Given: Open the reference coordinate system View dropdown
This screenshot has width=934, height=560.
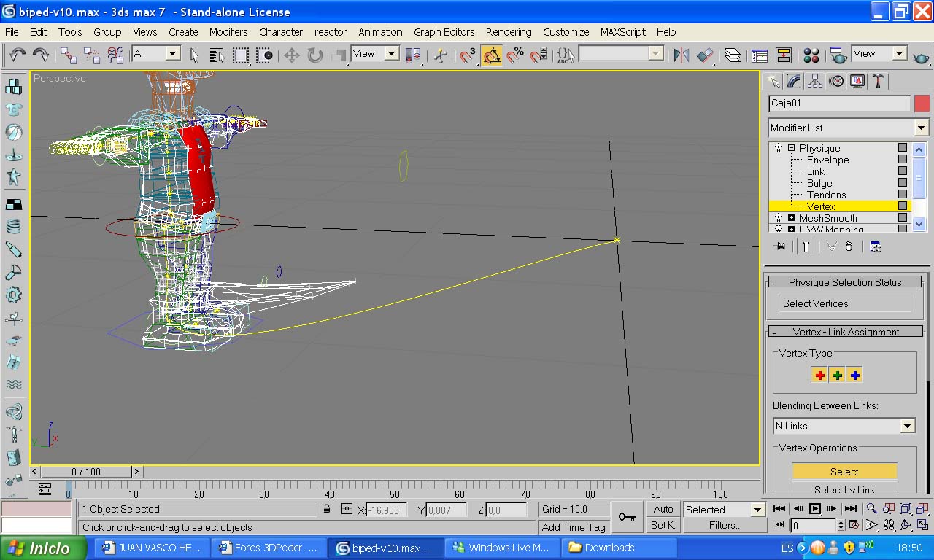Looking at the screenshot, I should pos(375,53).
